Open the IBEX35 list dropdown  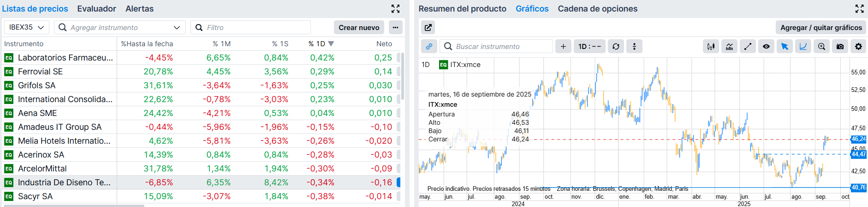26,27
